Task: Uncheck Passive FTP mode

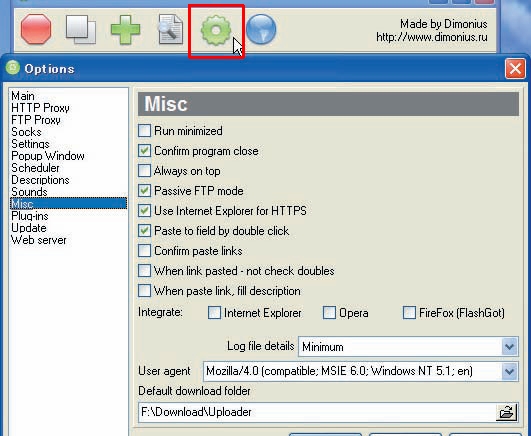Action: 145,190
